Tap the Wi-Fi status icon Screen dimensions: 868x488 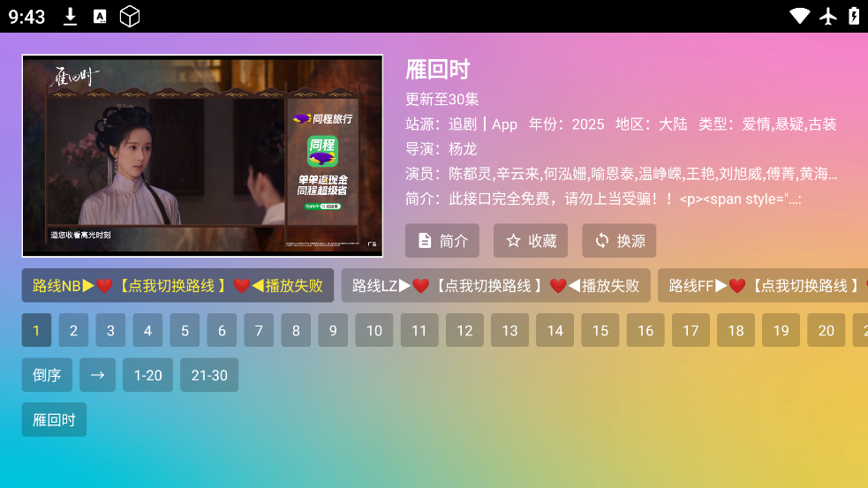click(x=799, y=16)
